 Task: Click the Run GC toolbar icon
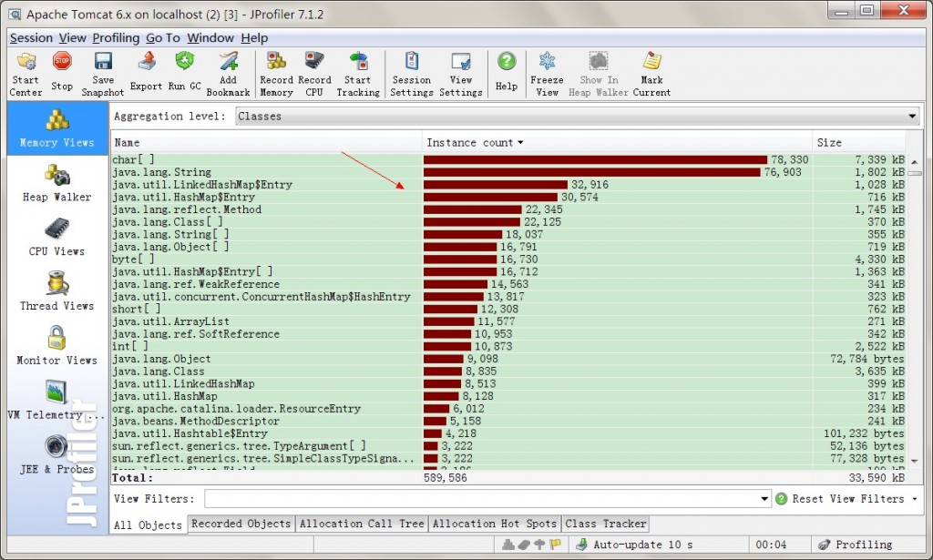point(184,68)
